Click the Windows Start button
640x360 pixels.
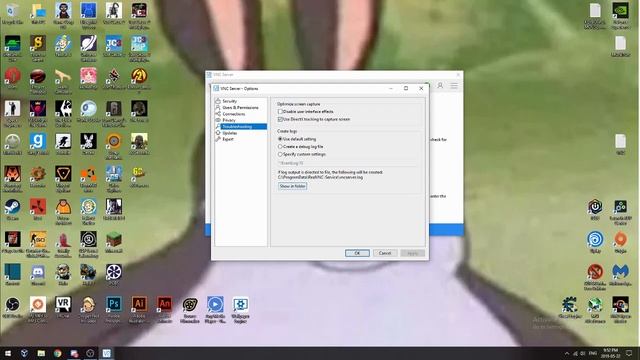coord(8,353)
